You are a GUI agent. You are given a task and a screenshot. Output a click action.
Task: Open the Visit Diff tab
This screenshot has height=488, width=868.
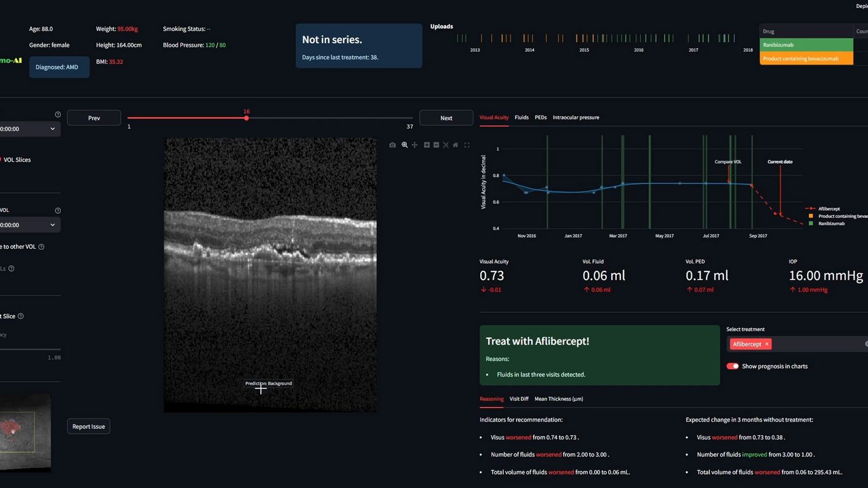coord(519,399)
